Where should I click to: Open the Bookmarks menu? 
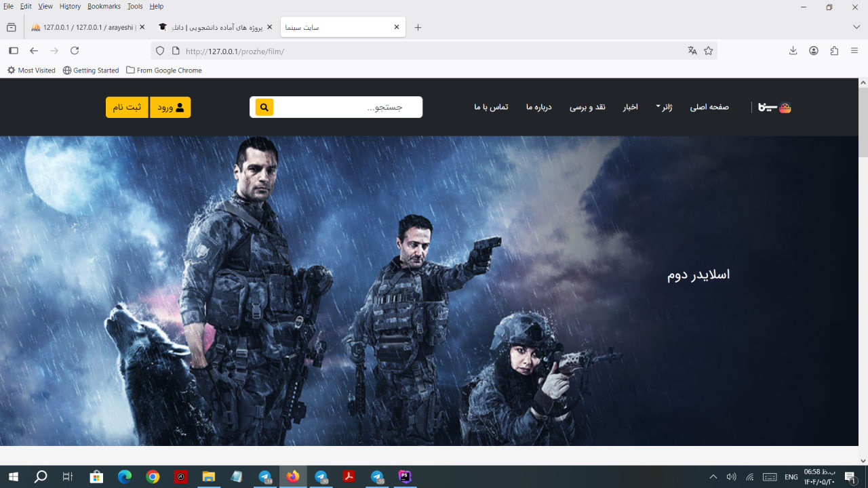point(104,6)
